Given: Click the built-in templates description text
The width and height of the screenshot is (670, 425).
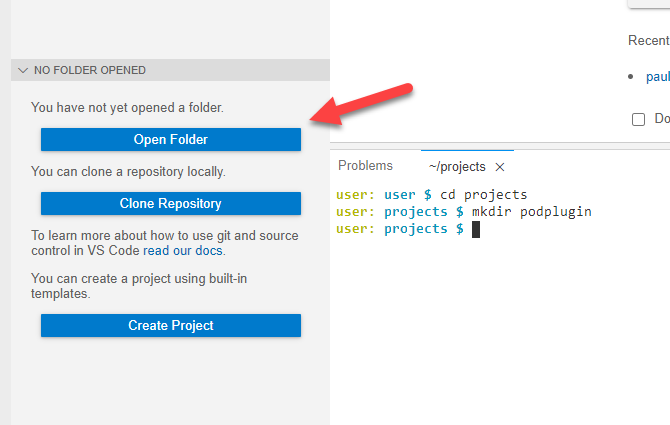Looking at the screenshot, I should tap(130, 285).
